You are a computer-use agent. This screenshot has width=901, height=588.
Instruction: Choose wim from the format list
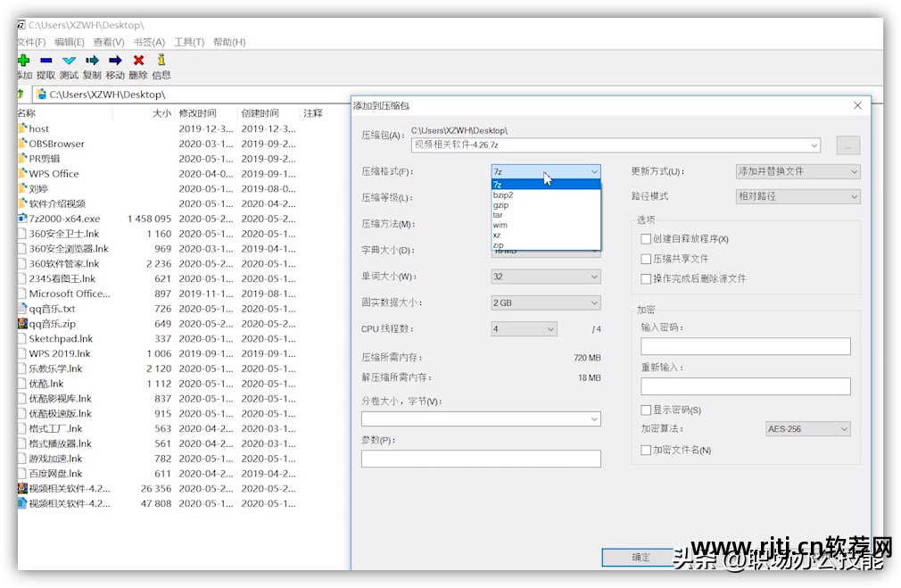[546, 225]
